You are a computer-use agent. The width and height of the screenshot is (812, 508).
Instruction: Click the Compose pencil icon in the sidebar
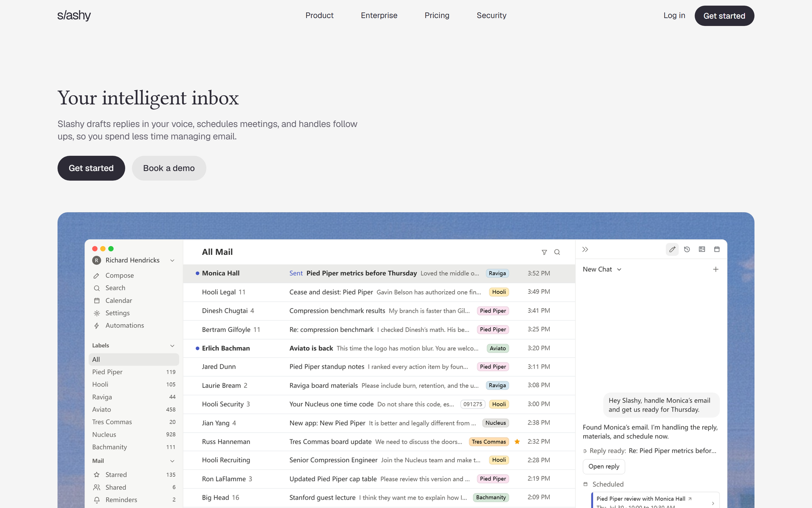pos(97,276)
